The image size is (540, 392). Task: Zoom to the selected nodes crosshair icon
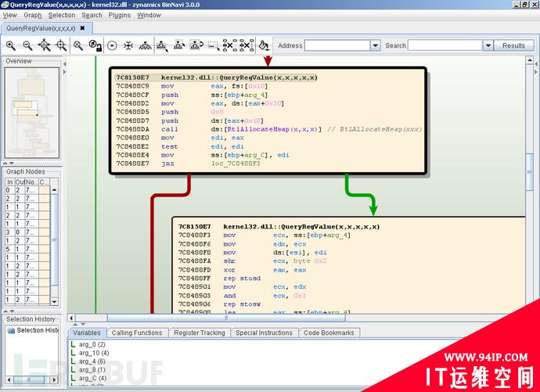tap(61, 45)
